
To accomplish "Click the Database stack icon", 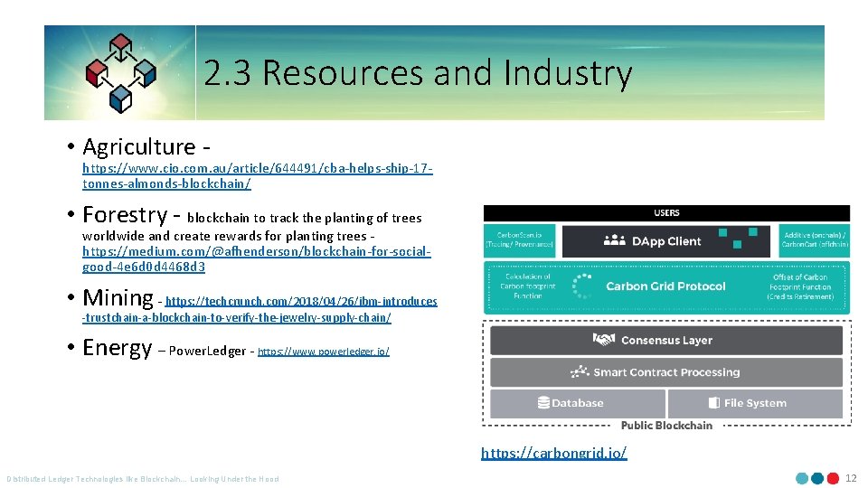I will click(x=543, y=402).
